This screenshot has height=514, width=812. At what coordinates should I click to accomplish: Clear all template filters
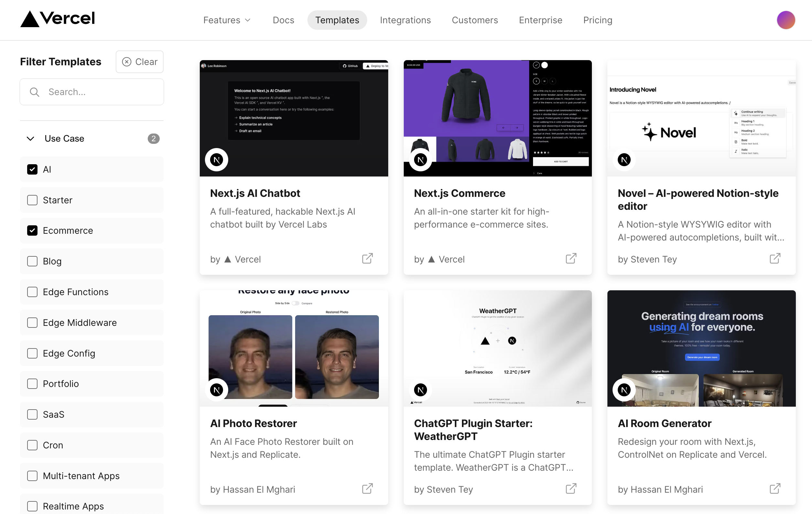pos(140,62)
